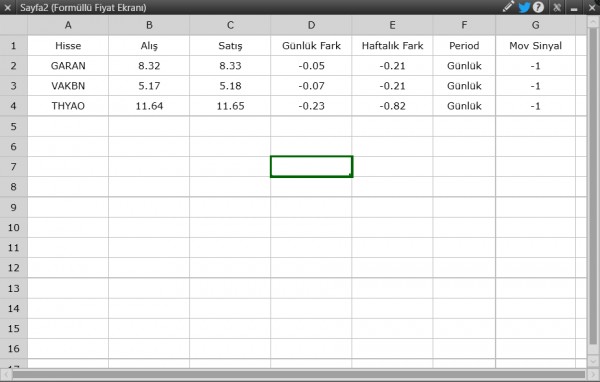
Task: Click THYAO's Alış value 11.64
Action: (x=149, y=106)
